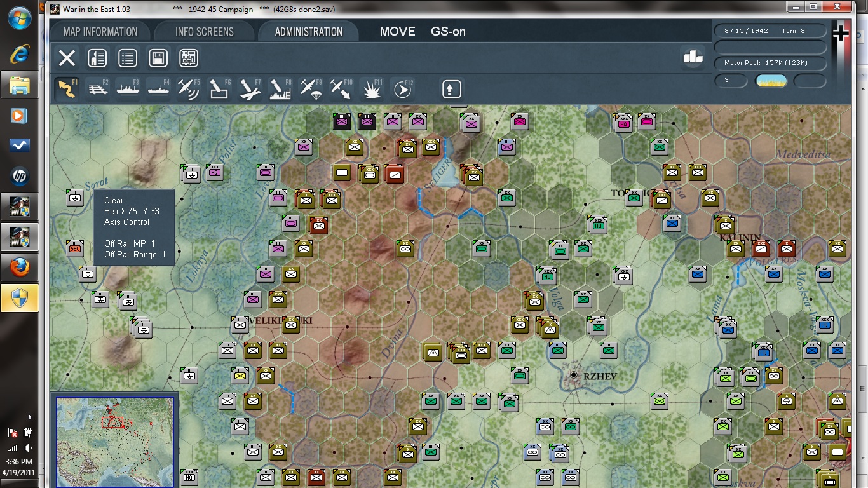
Task: Click the Rzhev city marker on the map
Action: pos(574,376)
